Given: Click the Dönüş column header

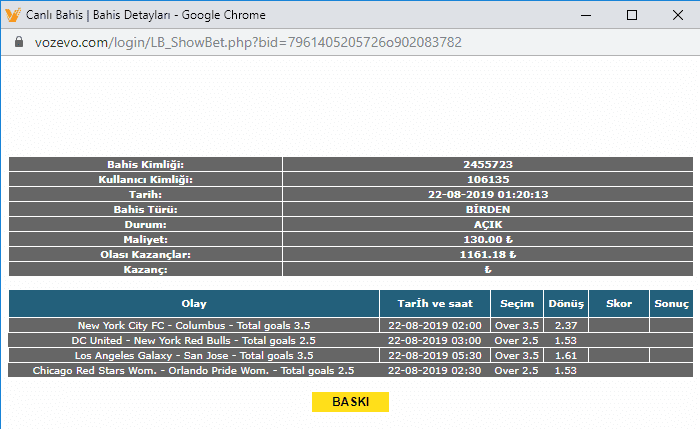Looking at the screenshot, I should [x=566, y=304].
